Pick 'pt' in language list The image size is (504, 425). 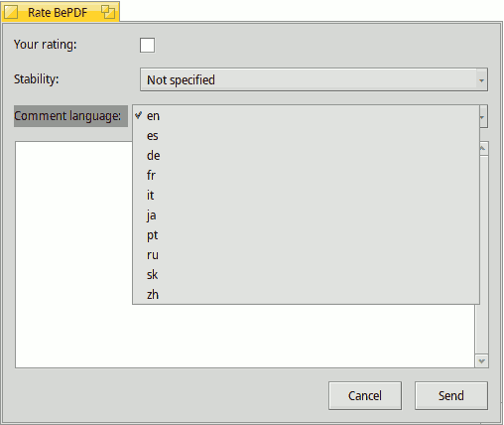click(306, 235)
